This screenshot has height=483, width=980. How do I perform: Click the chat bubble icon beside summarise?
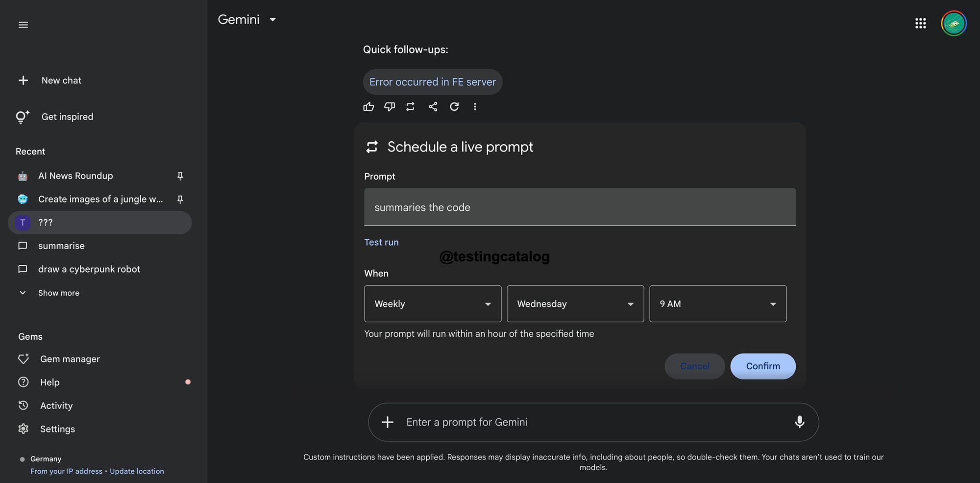23,246
